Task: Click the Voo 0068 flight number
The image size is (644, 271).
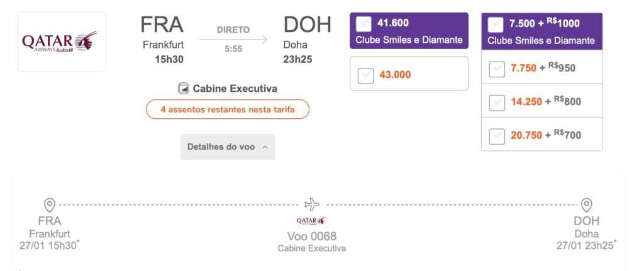Action: 312,236
